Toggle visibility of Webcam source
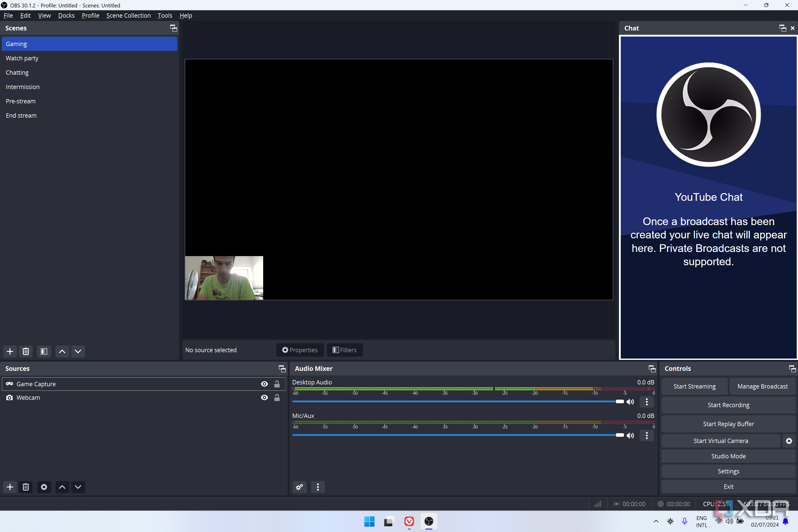Image resolution: width=798 pixels, height=532 pixels. point(264,397)
